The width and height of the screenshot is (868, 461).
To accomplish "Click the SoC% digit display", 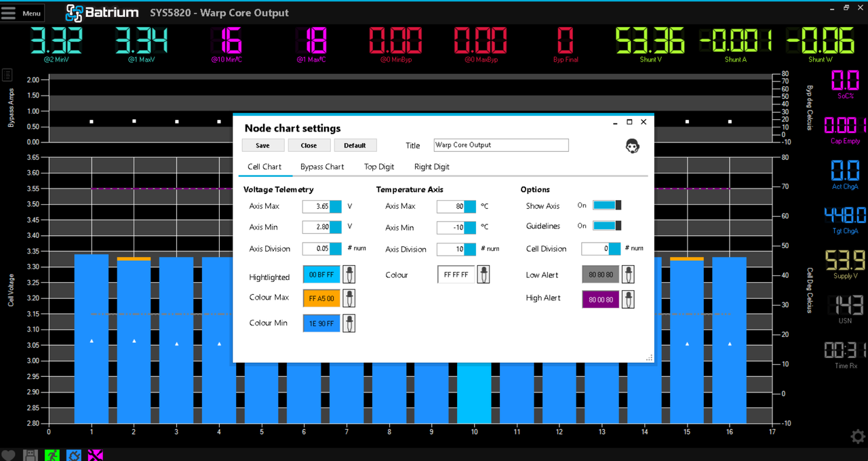I will [x=846, y=80].
